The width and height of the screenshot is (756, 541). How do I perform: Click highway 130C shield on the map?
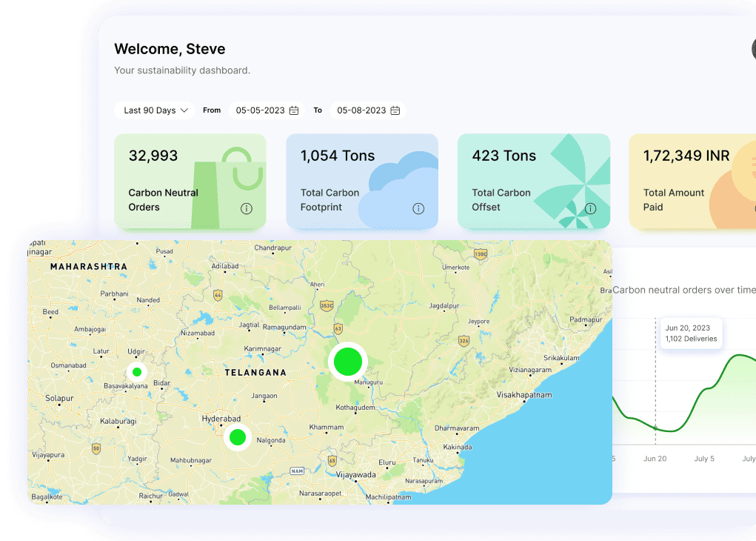click(x=481, y=254)
